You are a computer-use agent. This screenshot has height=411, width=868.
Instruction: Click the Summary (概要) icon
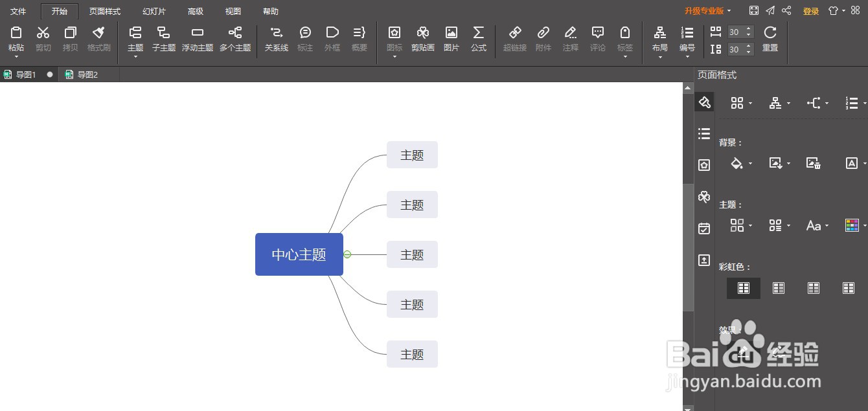[x=360, y=32]
